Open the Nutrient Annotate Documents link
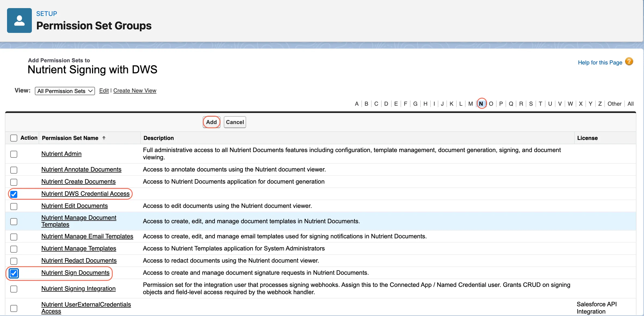Screen dimensions: 644x316 pos(81,169)
